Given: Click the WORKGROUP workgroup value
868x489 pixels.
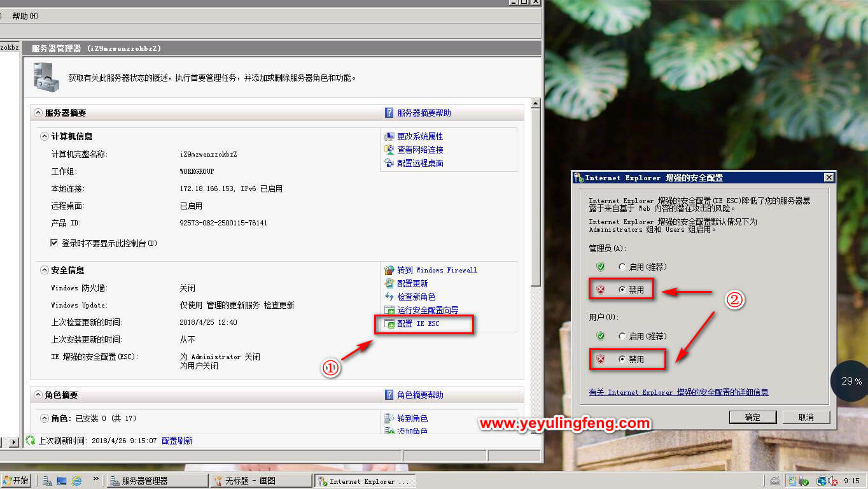Looking at the screenshot, I should coord(197,171).
